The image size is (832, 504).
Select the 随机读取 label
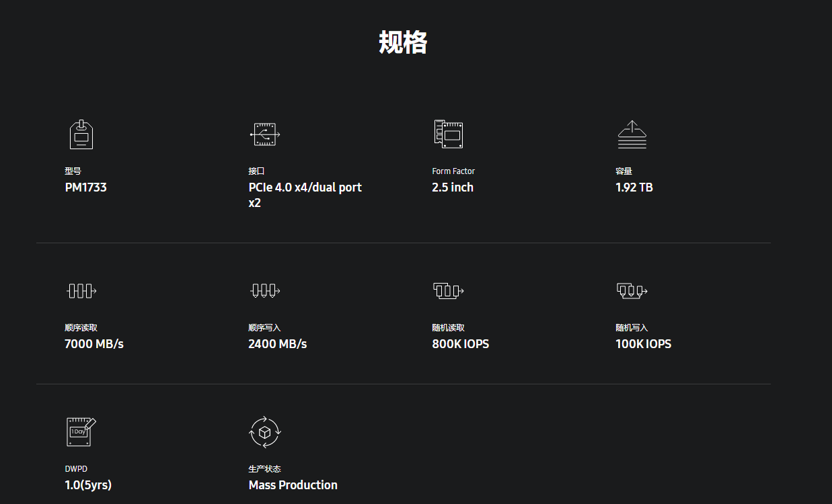(x=449, y=328)
